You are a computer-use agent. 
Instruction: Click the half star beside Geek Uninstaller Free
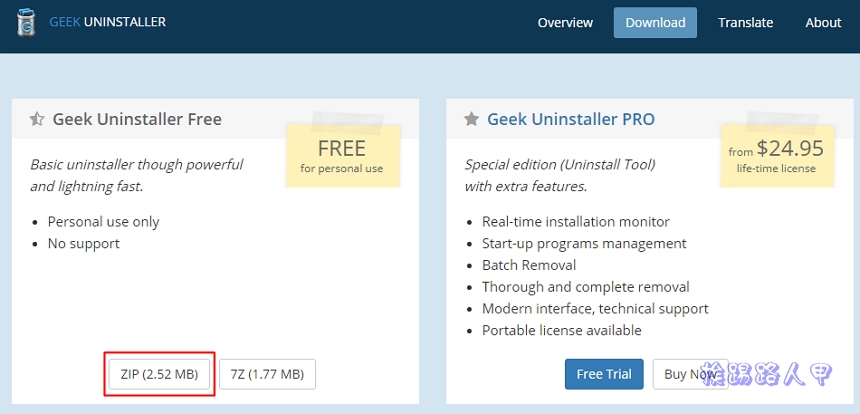[37, 119]
